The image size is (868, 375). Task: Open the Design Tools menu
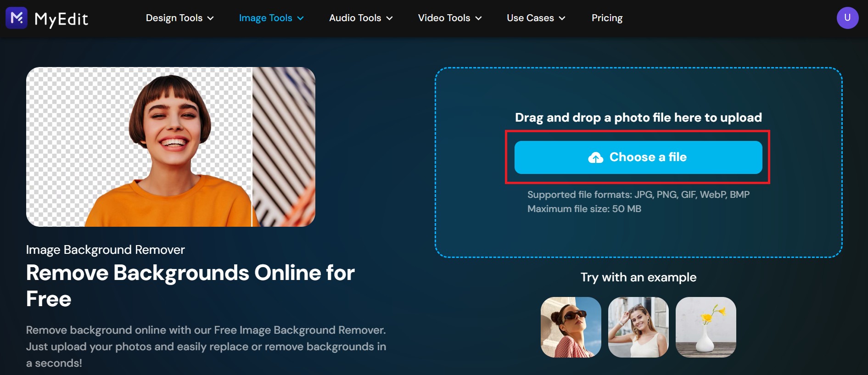[180, 18]
